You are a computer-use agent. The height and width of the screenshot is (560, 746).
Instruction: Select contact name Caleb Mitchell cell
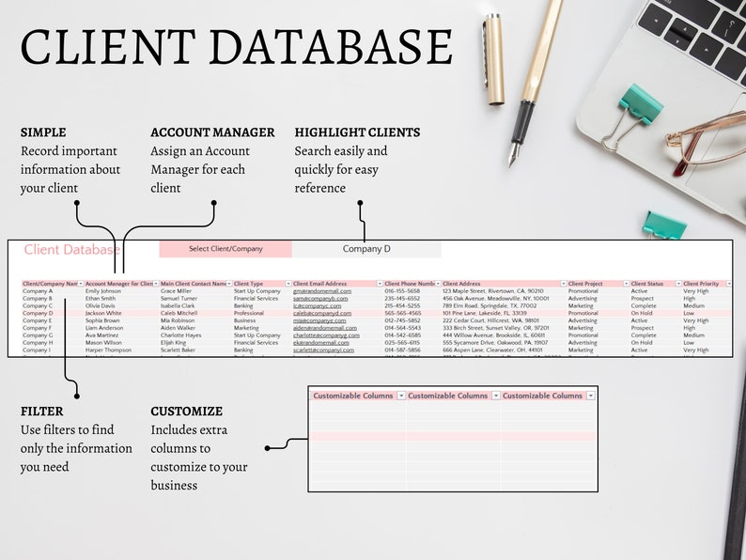[179, 313]
